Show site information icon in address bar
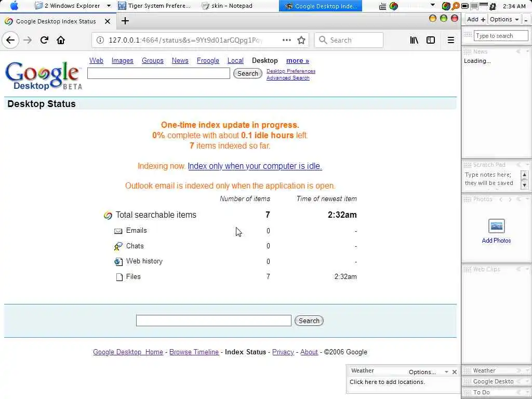This screenshot has width=532, height=399. (100, 40)
